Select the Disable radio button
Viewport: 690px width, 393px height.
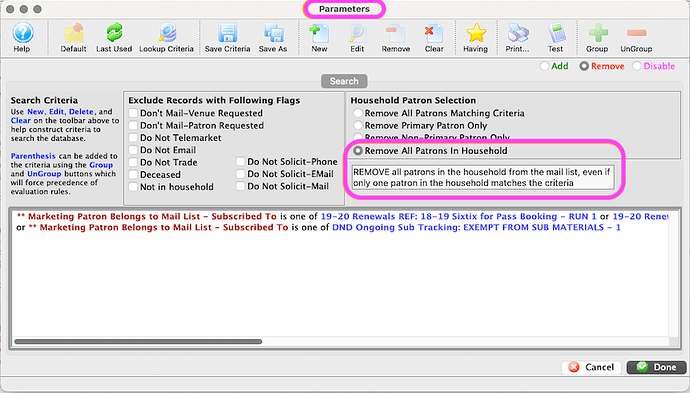(637, 66)
